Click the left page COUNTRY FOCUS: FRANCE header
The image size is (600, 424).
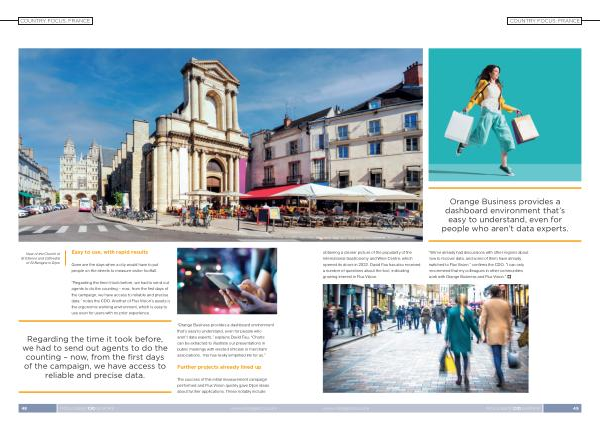(55, 21)
